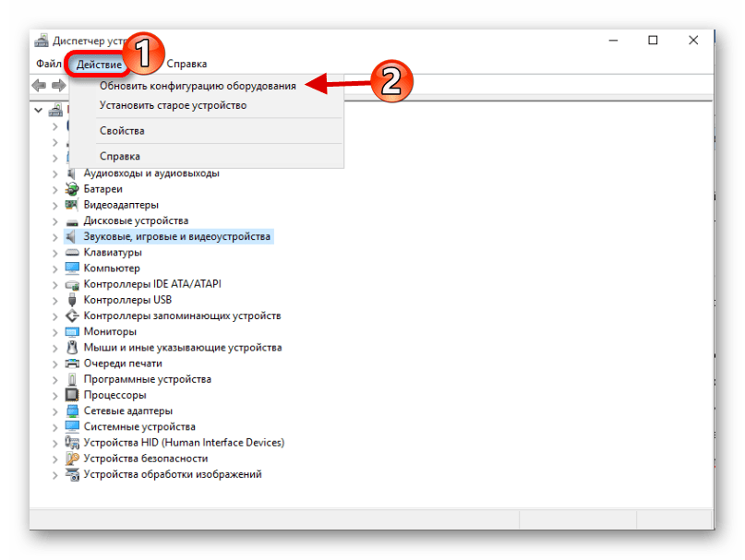Expand the Дисковые устройства category

pyautogui.click(x=55, y=221)
